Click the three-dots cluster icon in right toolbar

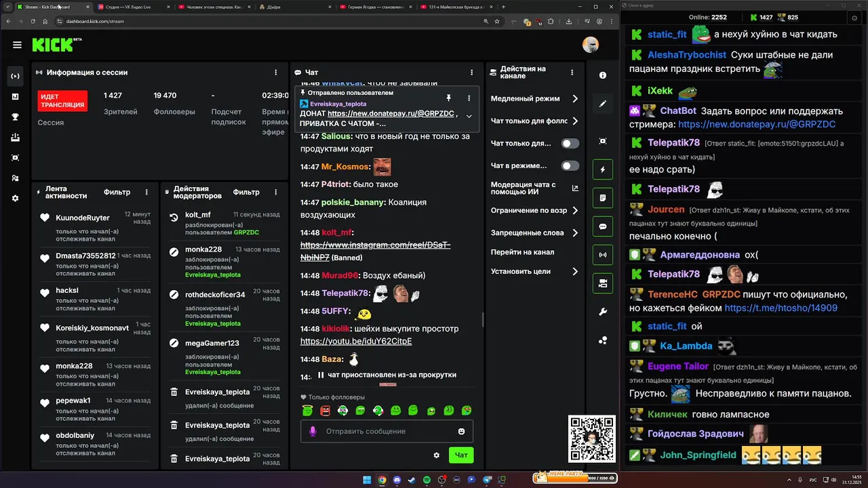(603, 340)
